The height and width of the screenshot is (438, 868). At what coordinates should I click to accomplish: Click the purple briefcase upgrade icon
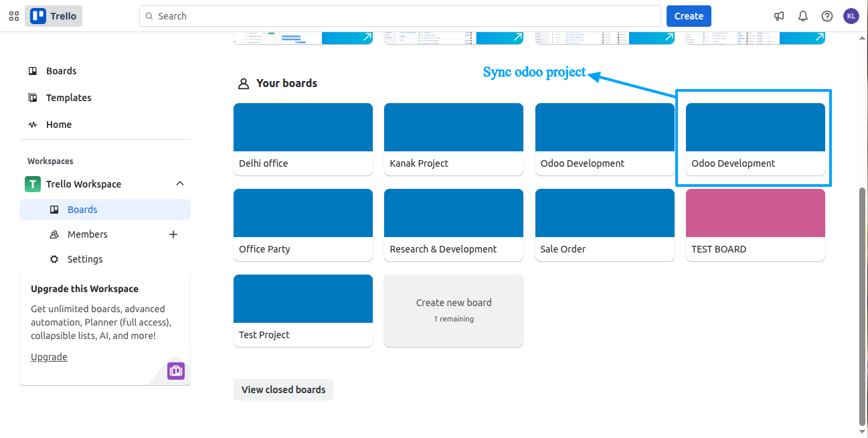tap(176, 370)
